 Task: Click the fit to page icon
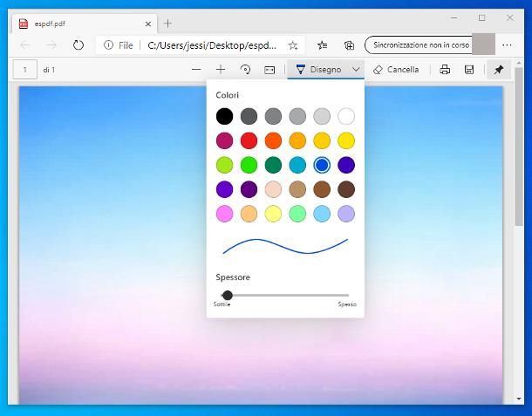pos(269,70)
